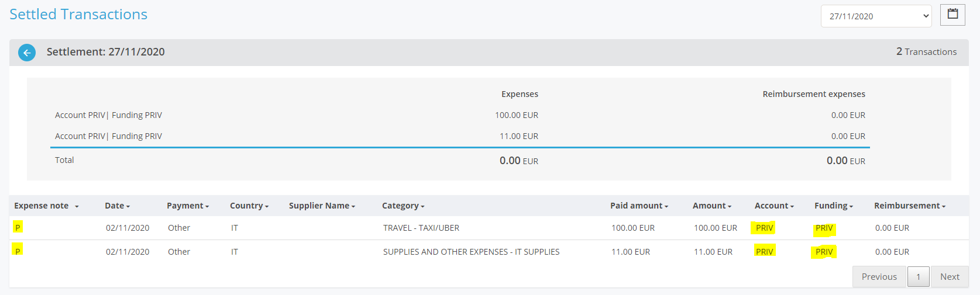
Task: Sort by Paid amount column
Action: (x=638, y=206)
